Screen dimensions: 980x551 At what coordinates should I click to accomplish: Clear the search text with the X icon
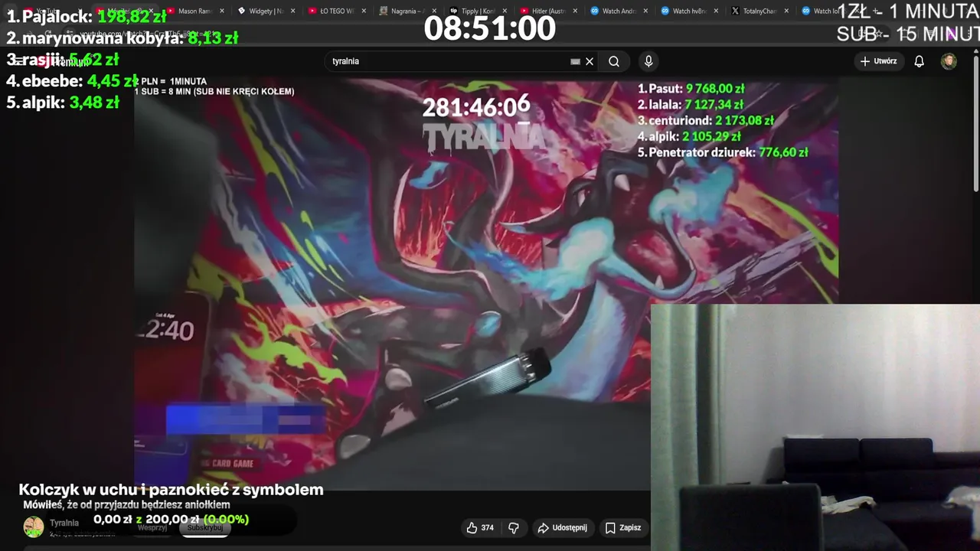pyautogui.click(x=590, y=61)
